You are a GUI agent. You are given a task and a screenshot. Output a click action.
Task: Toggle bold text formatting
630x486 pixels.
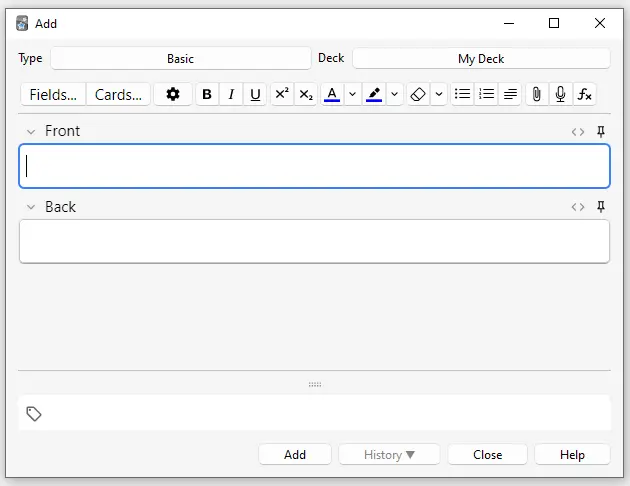207,94
